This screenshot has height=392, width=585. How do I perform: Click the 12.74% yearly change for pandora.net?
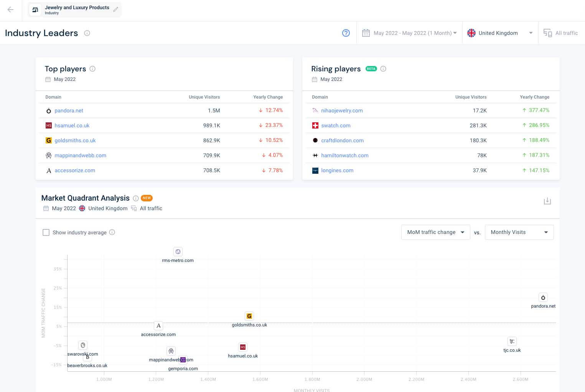271,110
